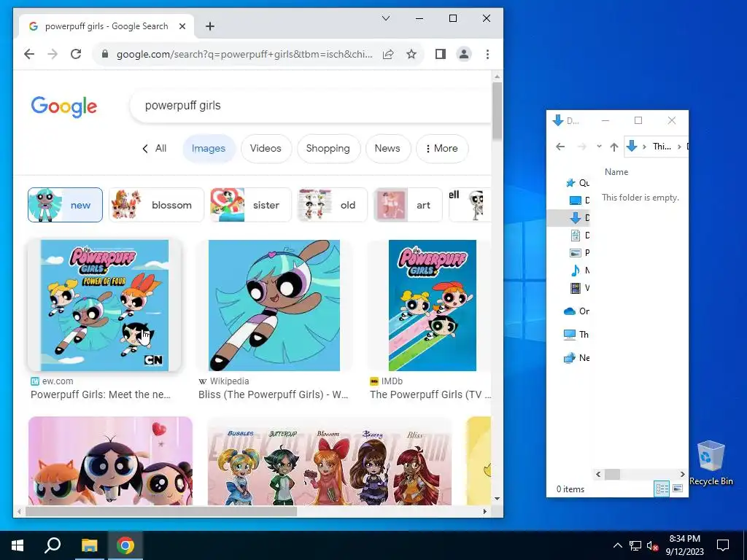Select the Images filter
Image resolution: width=747 pixels, height=560 pixels.
208,149
